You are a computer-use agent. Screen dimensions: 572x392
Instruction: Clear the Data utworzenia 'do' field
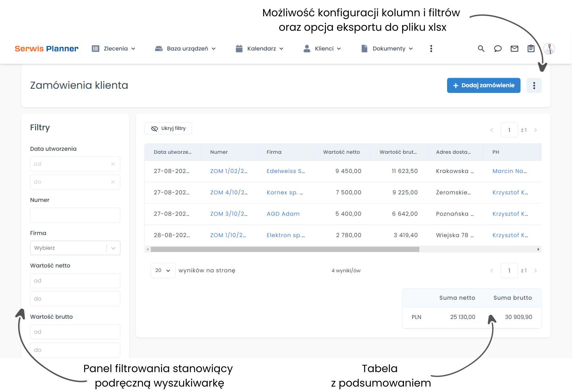pos(113,182)
